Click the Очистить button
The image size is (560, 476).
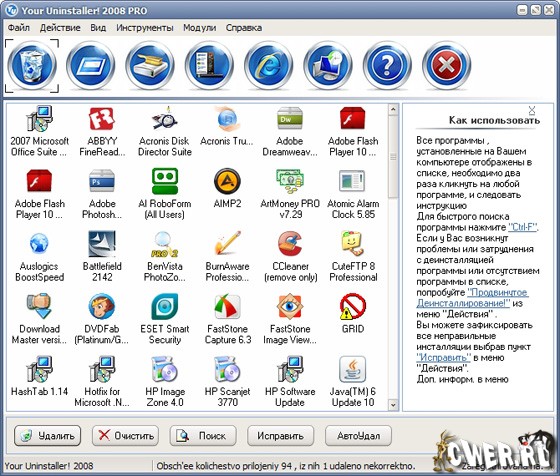[125, 435]
